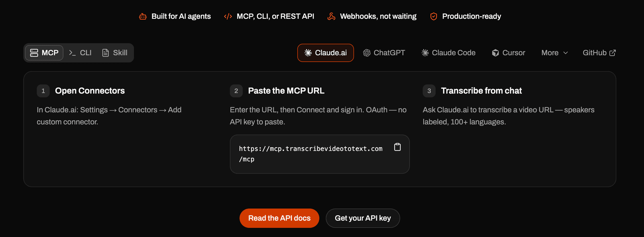Click the Get your API key button
The height and width of the screenshot is (237, 644).
363,218
